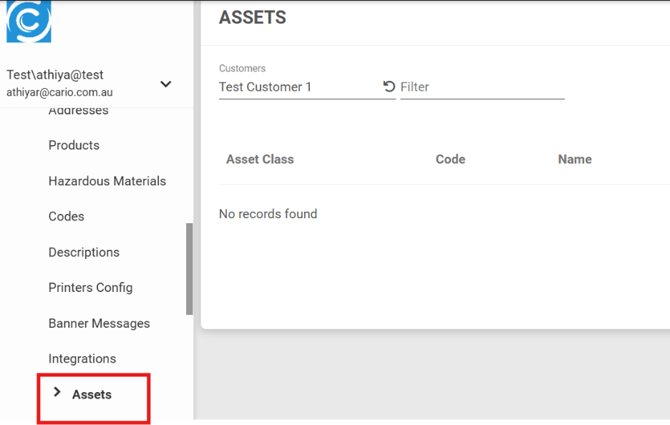Open the Codes menu item
The height and width of the screenshot is (425, 670).
pyautogui.click(x=66, y=216)
